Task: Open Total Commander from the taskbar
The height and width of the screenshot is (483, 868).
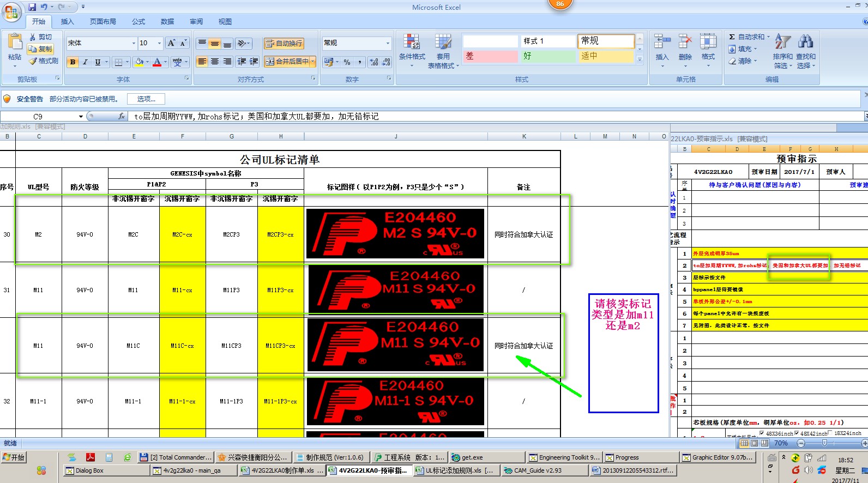Action: [175, 457]
